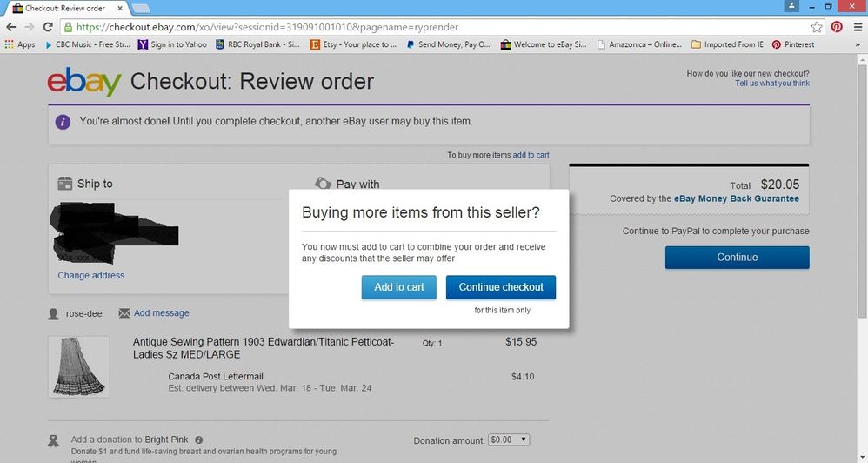Image resolution: width=868 pixels, height=463 pixels.
Task: Open Pinterest bookmark in bookmarks bar
Action: (x=793, y=44)
